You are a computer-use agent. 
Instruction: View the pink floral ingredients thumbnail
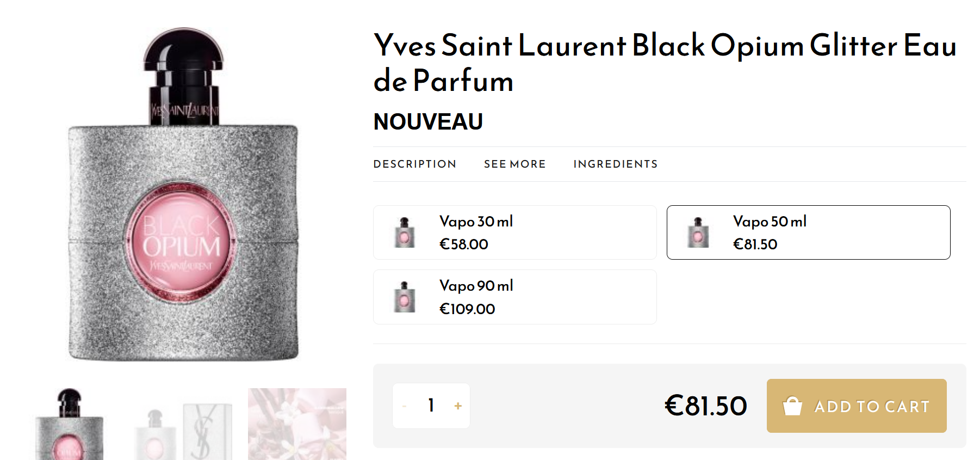[x=297, y=425]
